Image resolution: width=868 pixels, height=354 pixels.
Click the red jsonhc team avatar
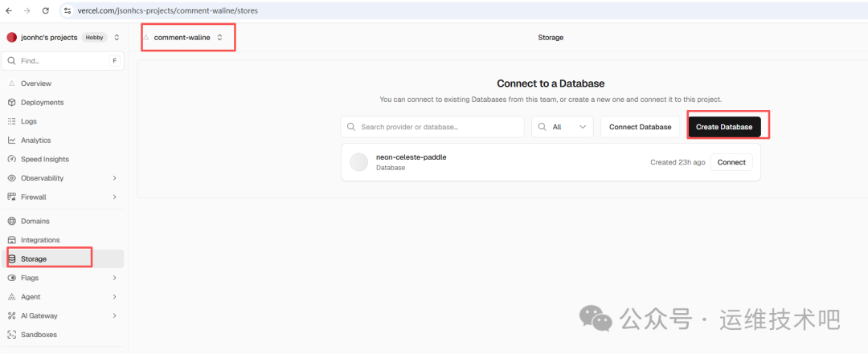coord(11,38)
